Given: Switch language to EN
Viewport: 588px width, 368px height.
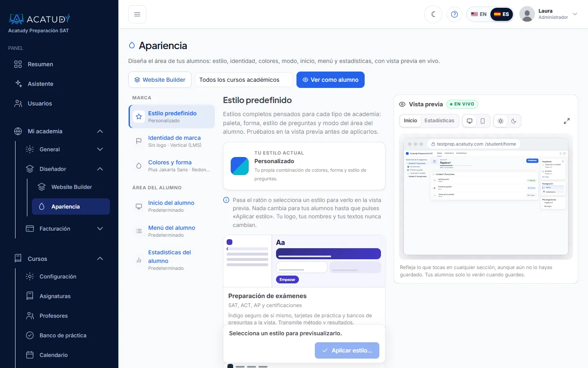Looking at the screenshot, I should (x=479, y=14).
